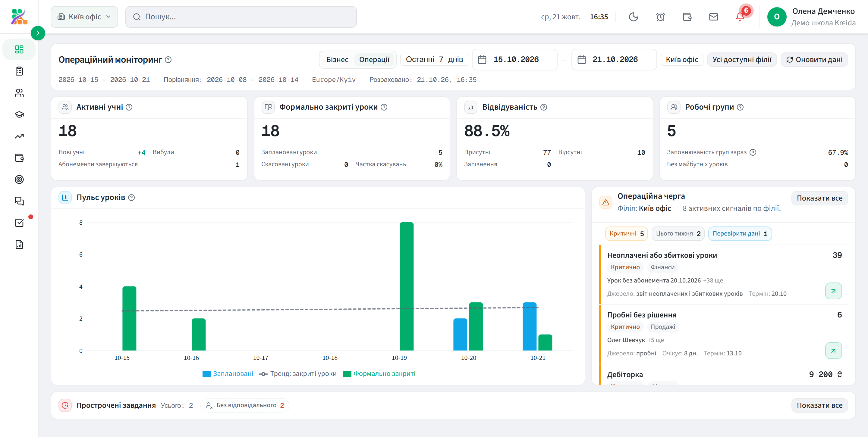The width and height of the screenshot is (868, 437).
Task: Open the end date 21.10.2026 picker
Action: 614,60
